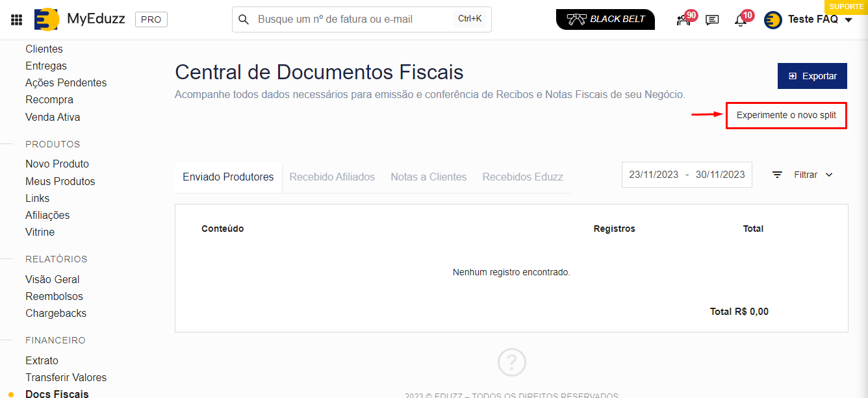Click the help question mark icon

[x=511, y=362]
